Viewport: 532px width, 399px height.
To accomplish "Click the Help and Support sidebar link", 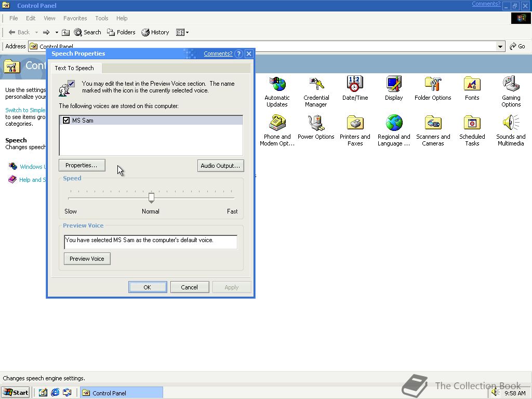I will pos(27,179).
